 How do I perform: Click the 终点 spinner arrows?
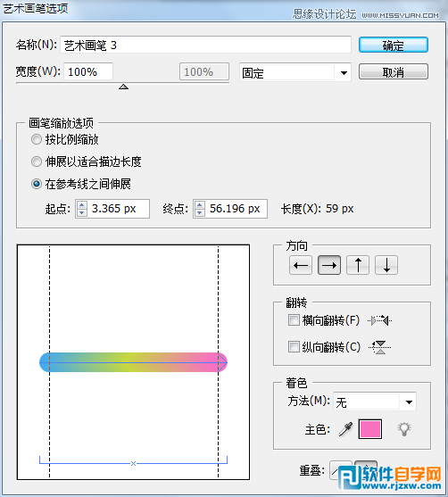point(199,209)
